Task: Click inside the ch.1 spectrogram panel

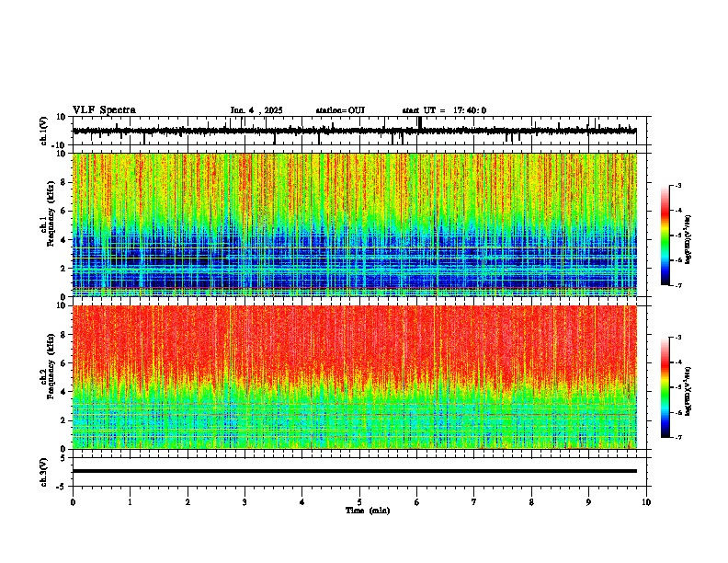Action: (355, 224)
